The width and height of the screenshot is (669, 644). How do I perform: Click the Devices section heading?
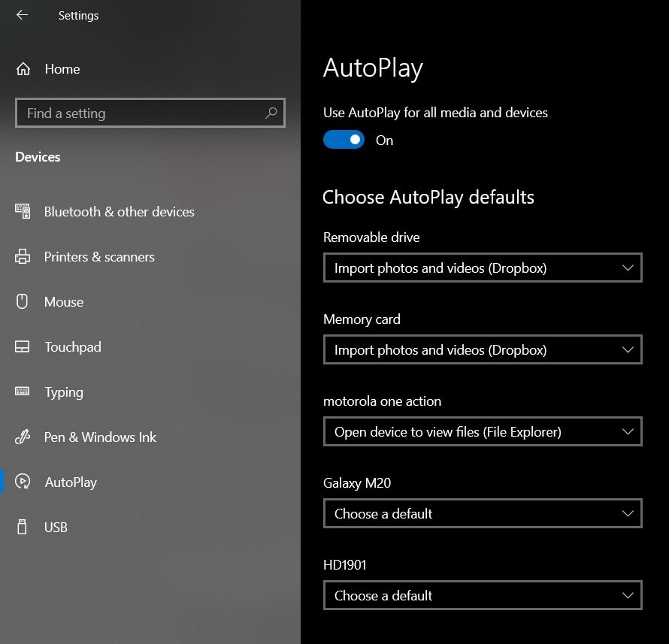tap(38, 157)
